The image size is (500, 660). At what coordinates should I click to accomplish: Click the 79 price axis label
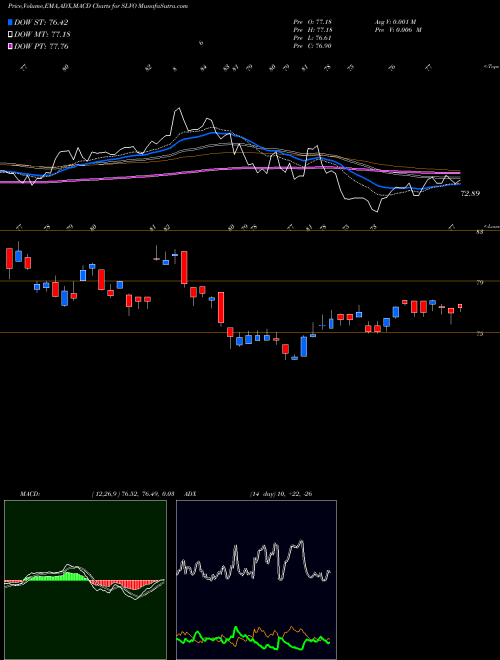pos(479,283)
